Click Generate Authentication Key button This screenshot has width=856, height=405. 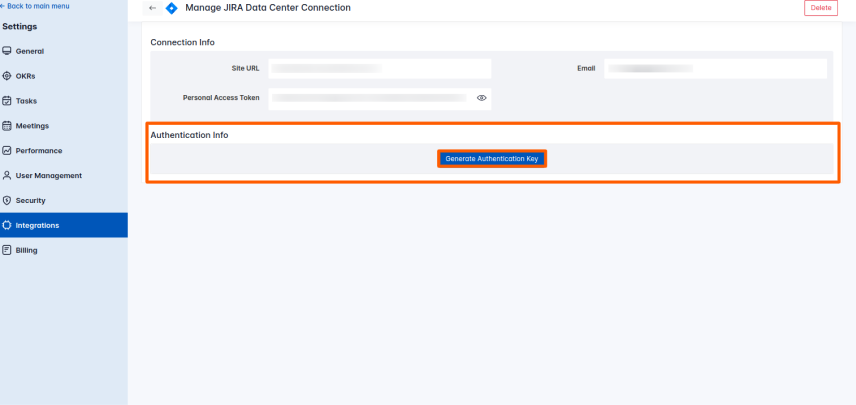pyautogui.click(x=492, y=159)
